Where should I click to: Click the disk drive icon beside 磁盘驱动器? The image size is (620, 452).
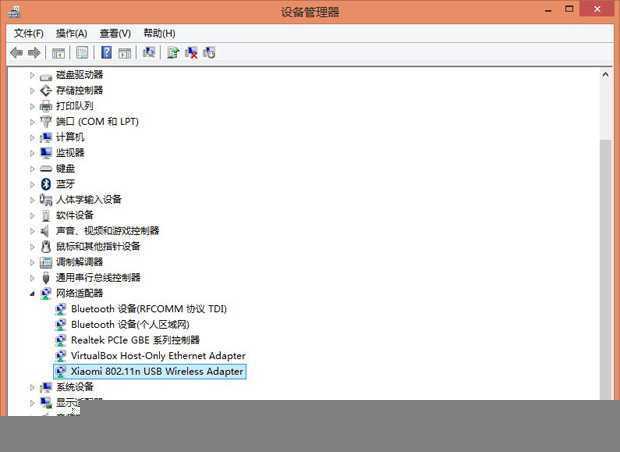click(46, 76)
